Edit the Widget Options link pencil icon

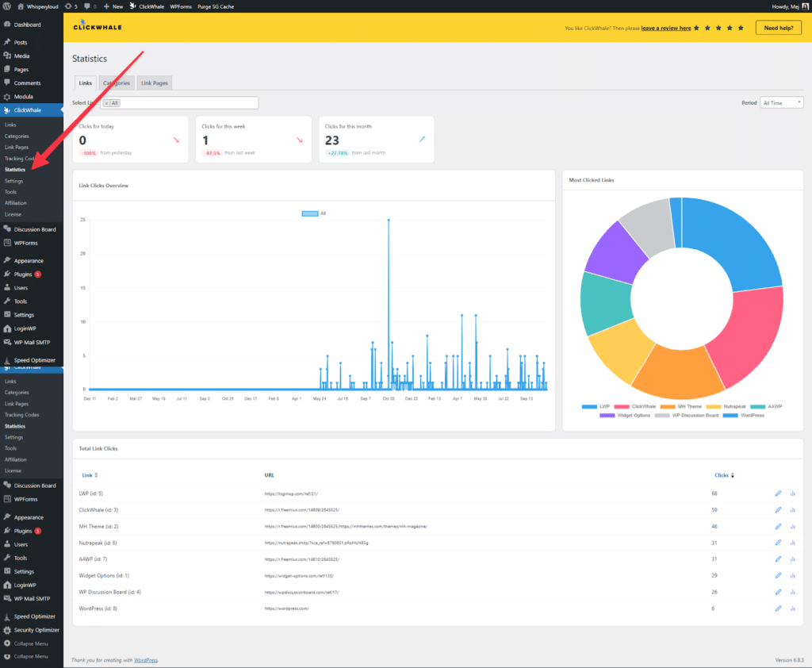point(778,576)
